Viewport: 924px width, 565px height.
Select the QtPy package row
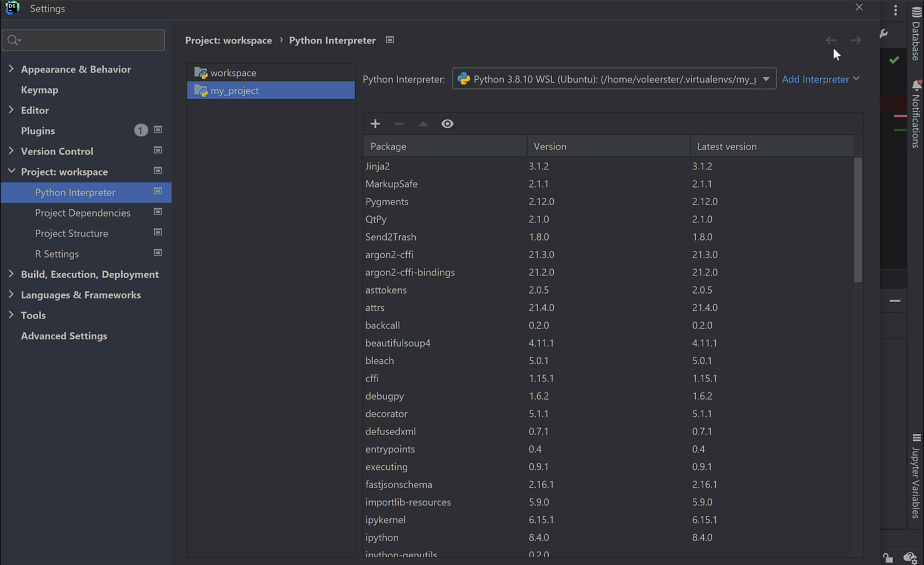[x=609, y=219]
